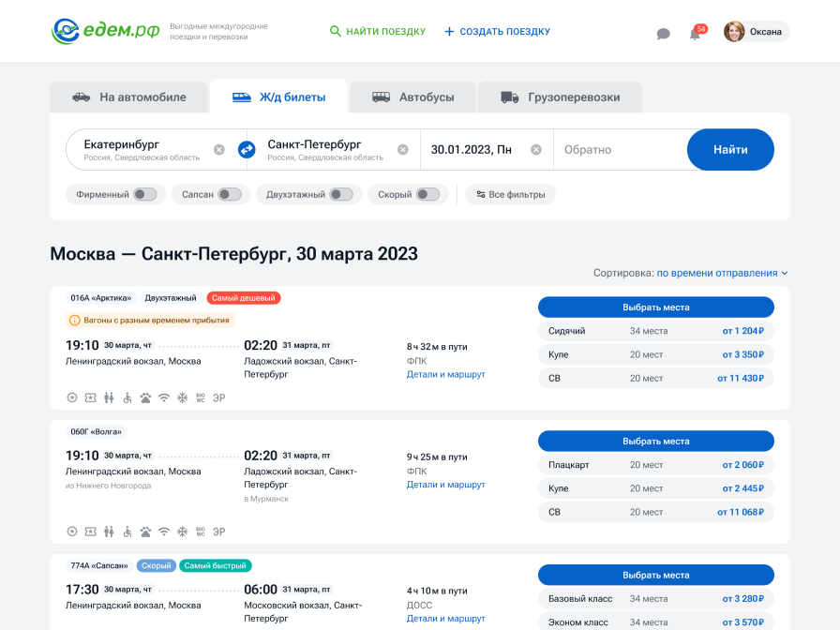840x630 pixels.
Task: Open the notifications bell
Action: click(x=695, y=35)
